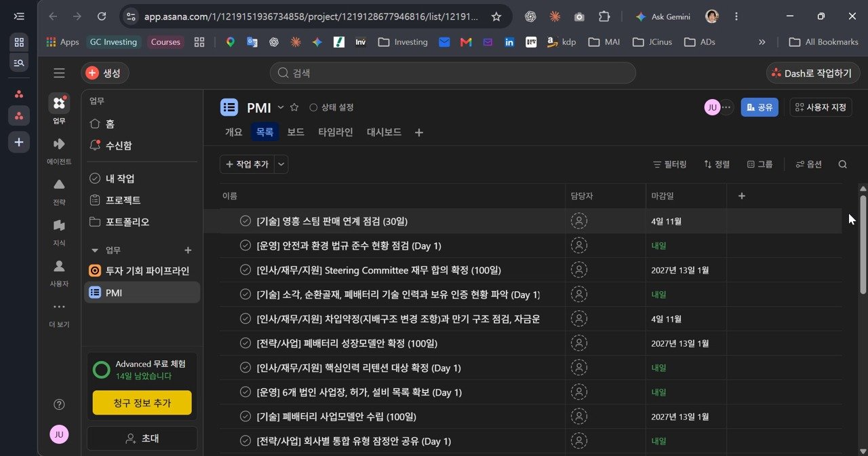Open the 지식 rail icon
Screen dimensions: 868x456
(59, 225)
